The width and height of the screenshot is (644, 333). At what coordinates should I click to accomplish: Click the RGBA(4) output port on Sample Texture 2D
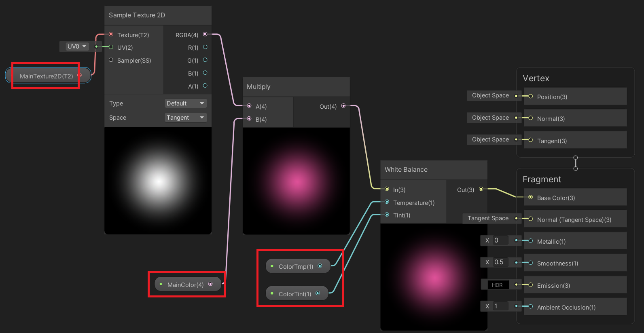click(x=205, y=34)
